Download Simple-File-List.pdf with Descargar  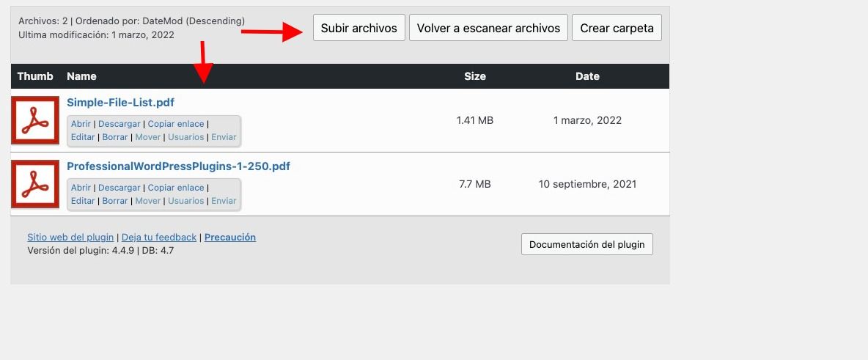tap(119, 124)
